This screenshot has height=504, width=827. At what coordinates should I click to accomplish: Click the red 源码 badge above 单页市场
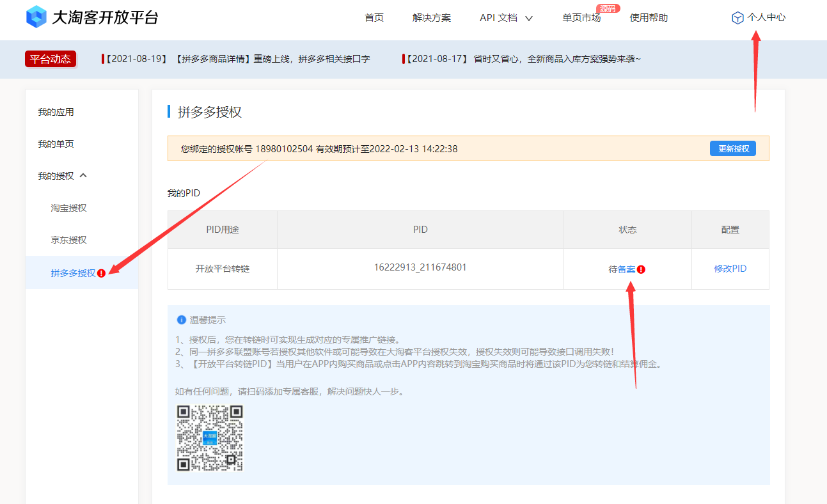[608, 8]
